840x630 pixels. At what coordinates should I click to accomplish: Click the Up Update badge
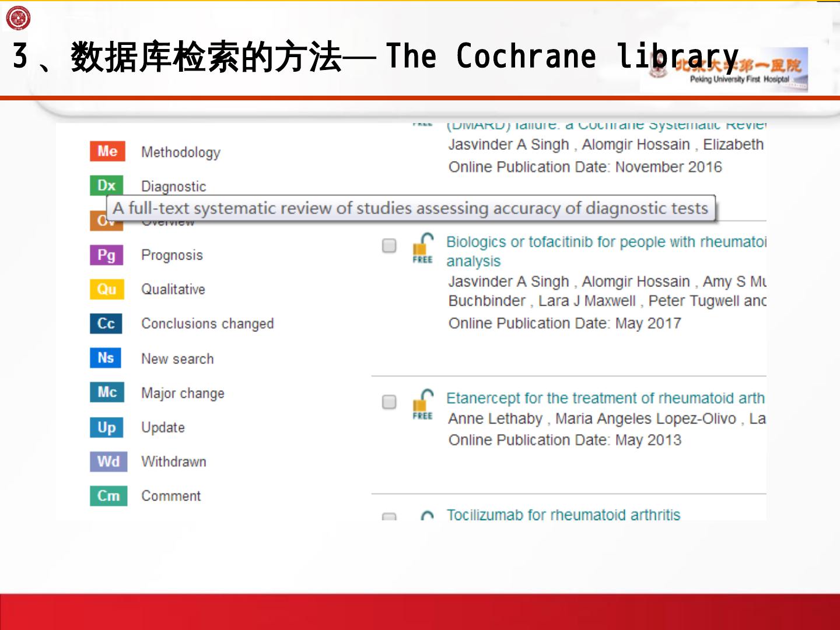tap(107, 427)
